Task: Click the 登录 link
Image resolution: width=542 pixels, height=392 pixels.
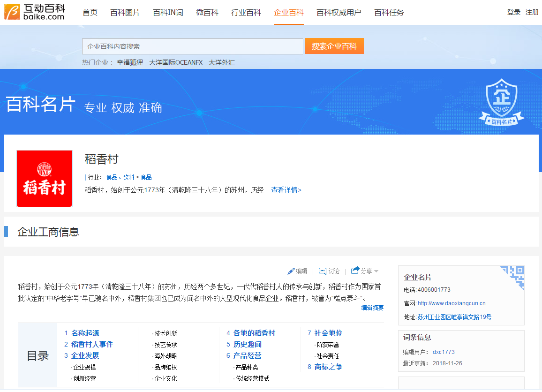Action: (x=514, y=13)
